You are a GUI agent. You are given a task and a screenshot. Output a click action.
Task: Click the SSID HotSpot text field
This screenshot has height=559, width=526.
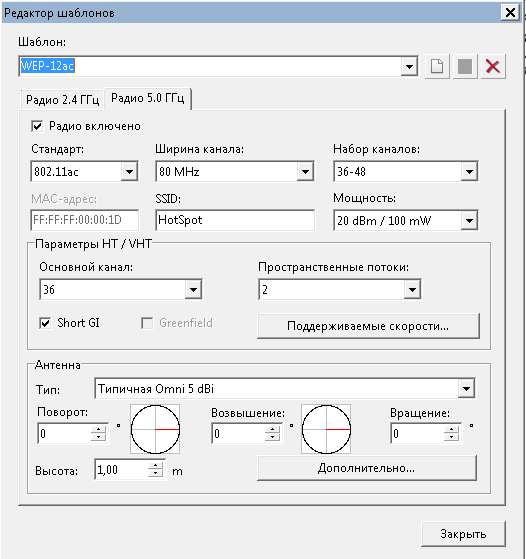235,220
